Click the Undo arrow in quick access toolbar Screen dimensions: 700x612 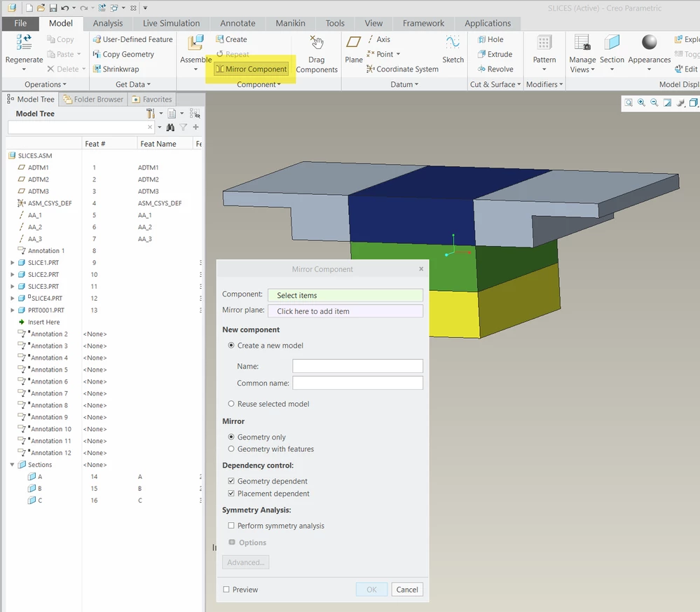[x=65, y=8]
